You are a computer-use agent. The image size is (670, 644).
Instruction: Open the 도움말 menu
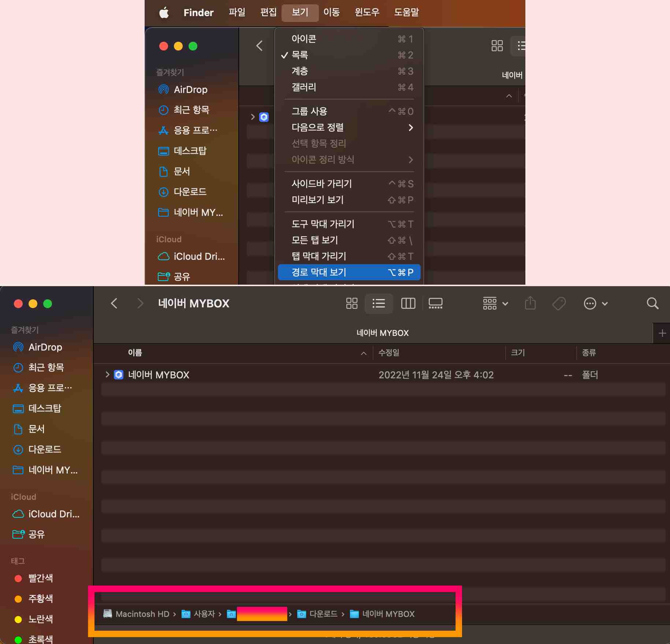point(406,12)
